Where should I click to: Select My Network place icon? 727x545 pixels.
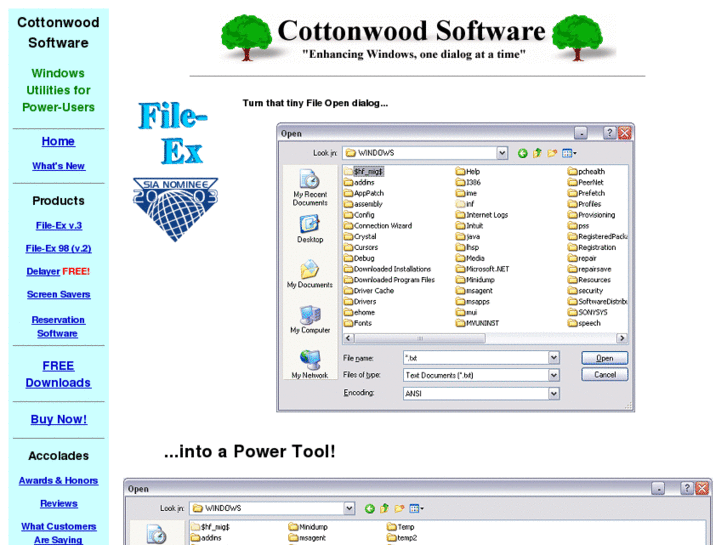point(310,364)
